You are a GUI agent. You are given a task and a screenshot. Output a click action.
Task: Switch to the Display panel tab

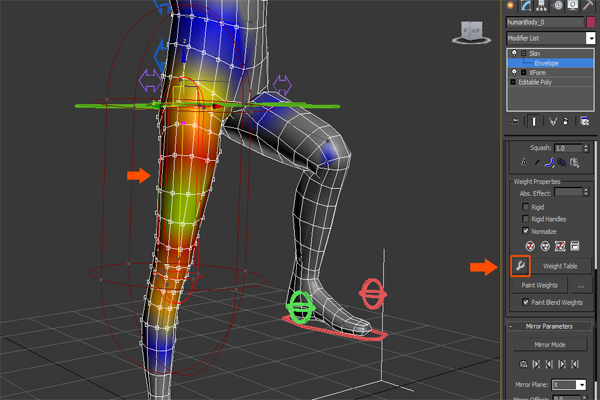point(573,5)
